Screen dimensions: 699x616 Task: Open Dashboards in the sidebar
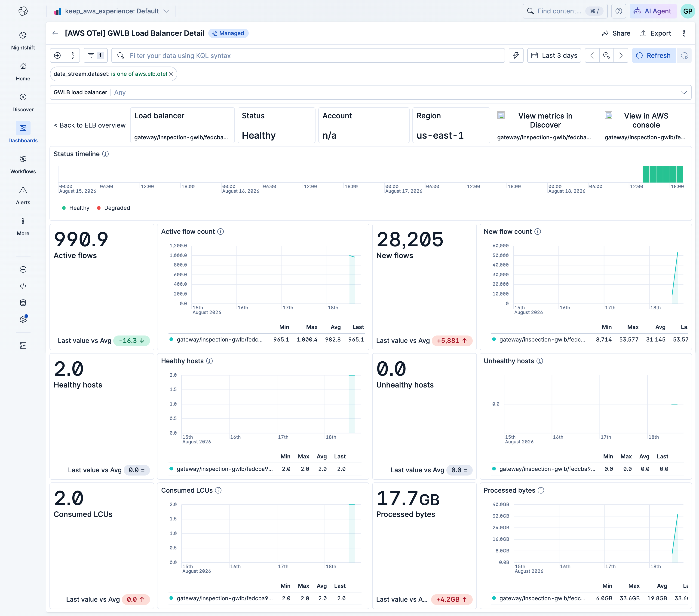pos(23,133)
